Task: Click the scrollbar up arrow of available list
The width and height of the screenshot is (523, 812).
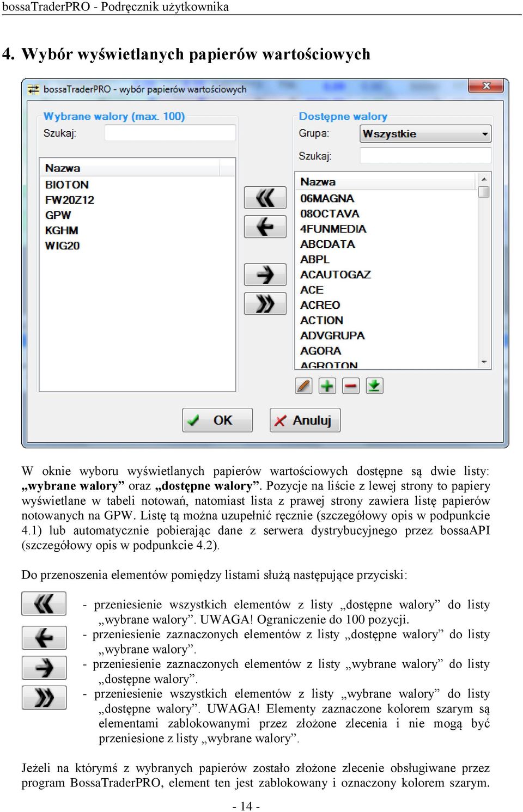Action: 484,179
